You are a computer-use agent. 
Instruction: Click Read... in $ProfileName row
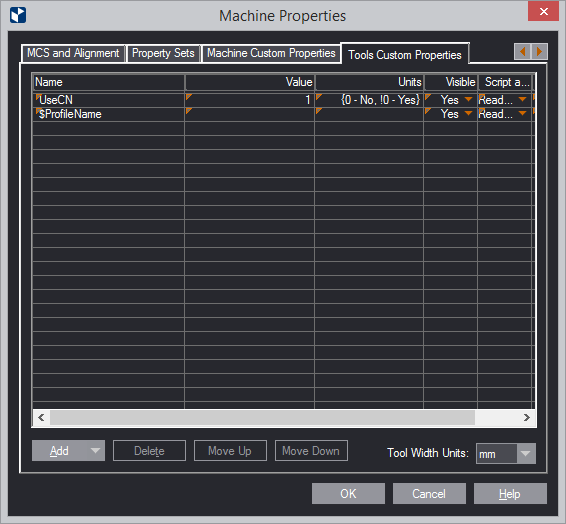tap(496, 114)
